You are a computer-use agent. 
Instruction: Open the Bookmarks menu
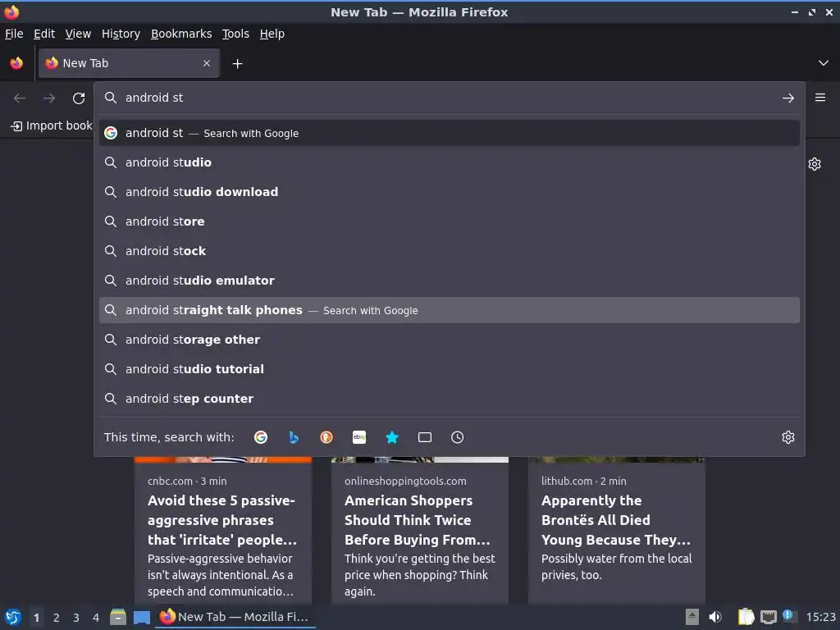(x=181, y=34)
